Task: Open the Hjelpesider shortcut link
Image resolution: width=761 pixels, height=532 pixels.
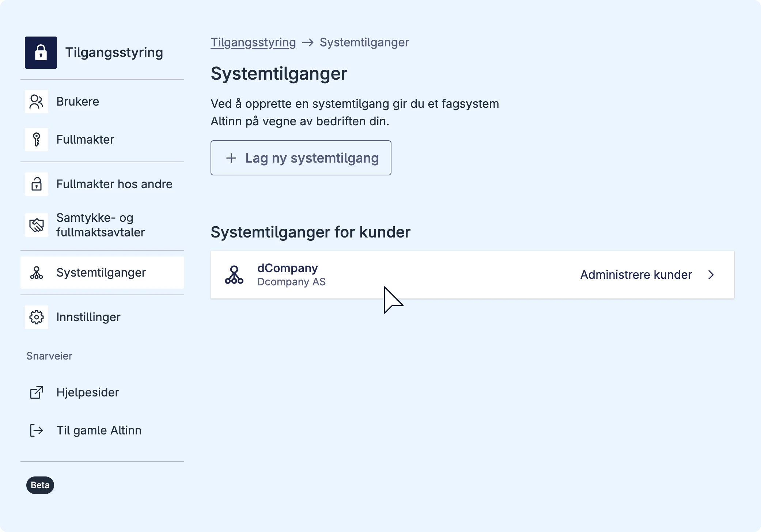Action: 88,392
